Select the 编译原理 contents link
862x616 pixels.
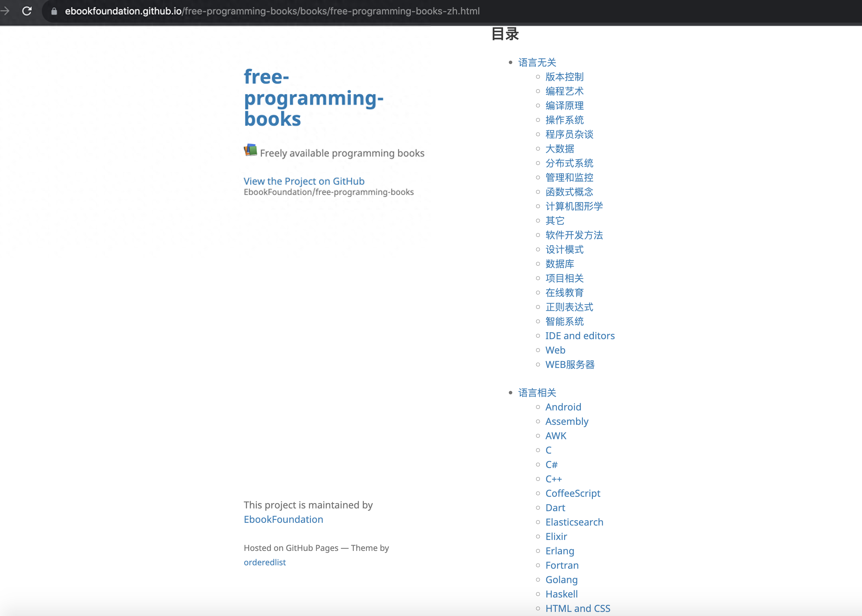coord(564,106)
